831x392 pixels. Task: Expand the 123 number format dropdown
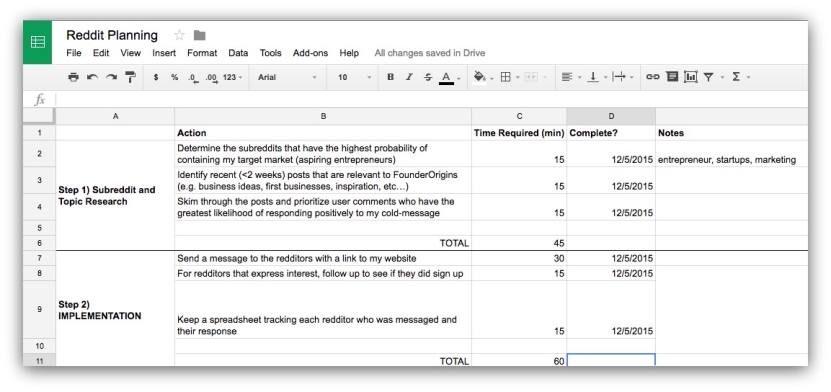(x=232, y=77)
